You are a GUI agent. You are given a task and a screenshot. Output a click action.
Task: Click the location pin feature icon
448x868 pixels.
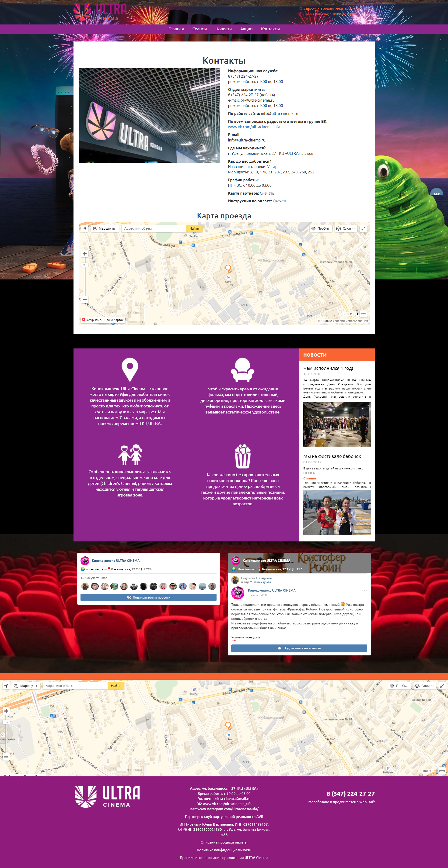click(x=130, y=370)
